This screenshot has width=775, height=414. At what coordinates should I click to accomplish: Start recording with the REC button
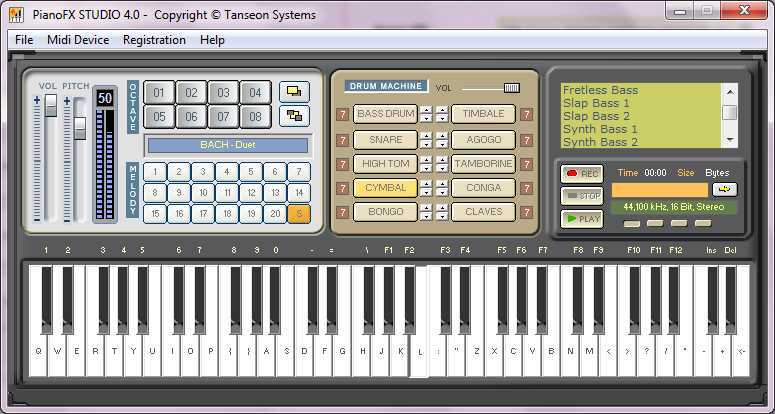pos(582,174)
